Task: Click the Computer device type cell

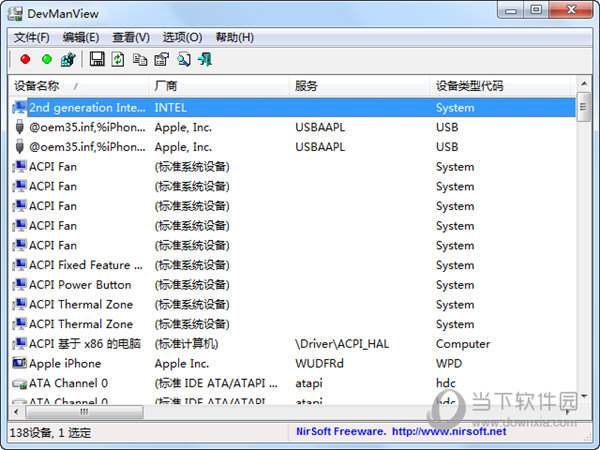Action: pyautogui.click(x=463, y=344)
